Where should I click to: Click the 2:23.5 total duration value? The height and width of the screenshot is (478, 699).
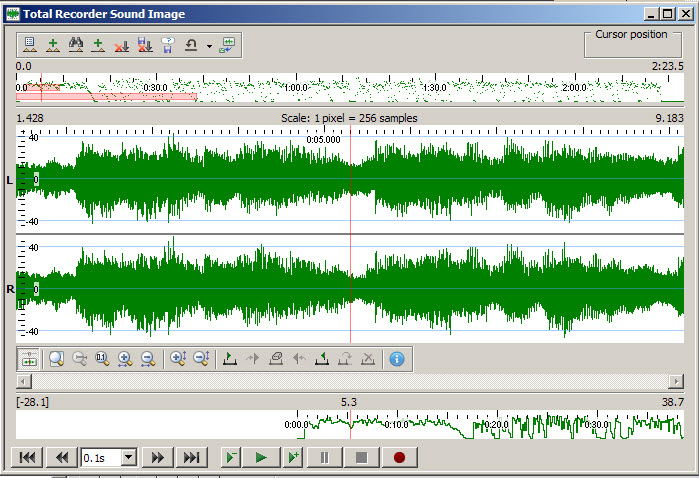(x=667, y=66)
